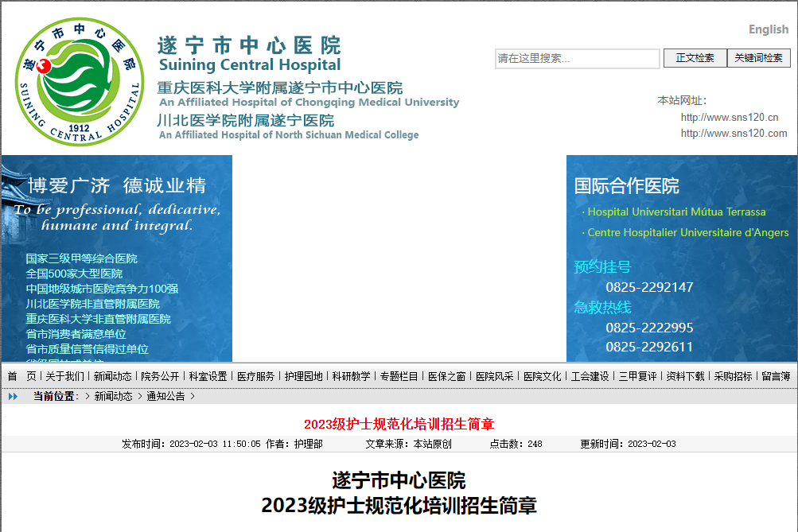Click 中国地级城市医院竞争力100强 text
Screen dimensions: 798x532
(103, 289)
